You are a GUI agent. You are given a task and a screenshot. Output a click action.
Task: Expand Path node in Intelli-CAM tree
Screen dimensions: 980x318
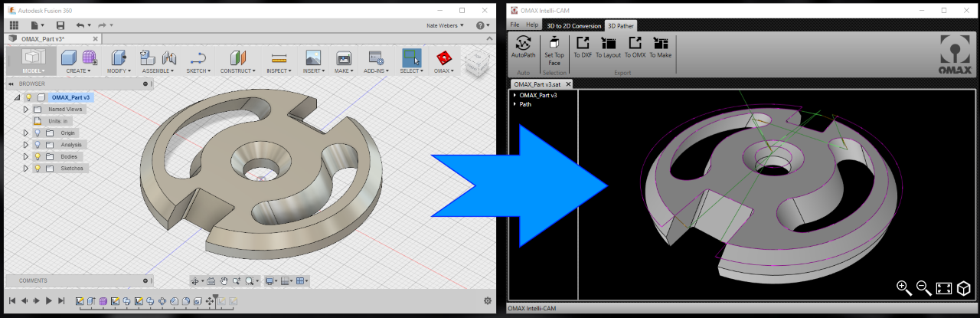click(x=514, y=104)
